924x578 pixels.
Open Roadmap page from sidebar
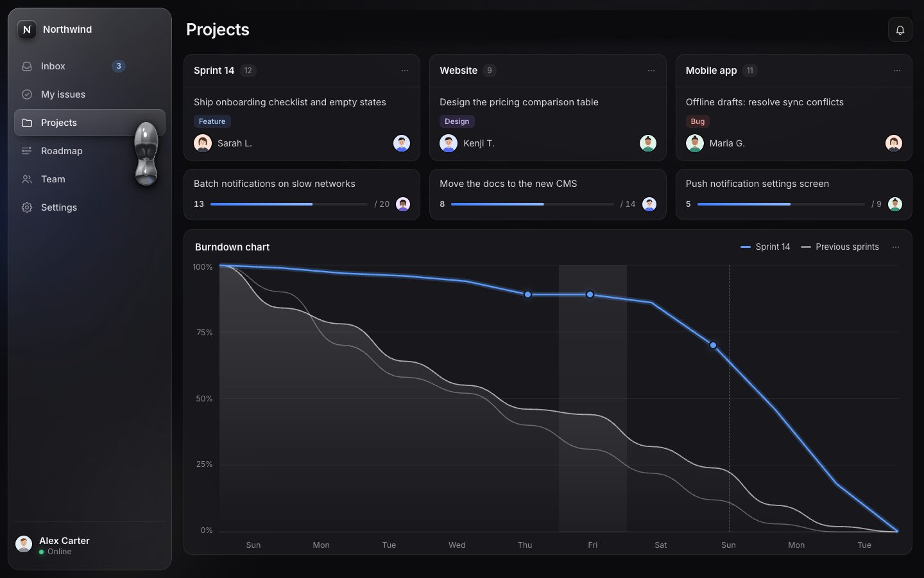pyautogui.click(x=90, y=151)
